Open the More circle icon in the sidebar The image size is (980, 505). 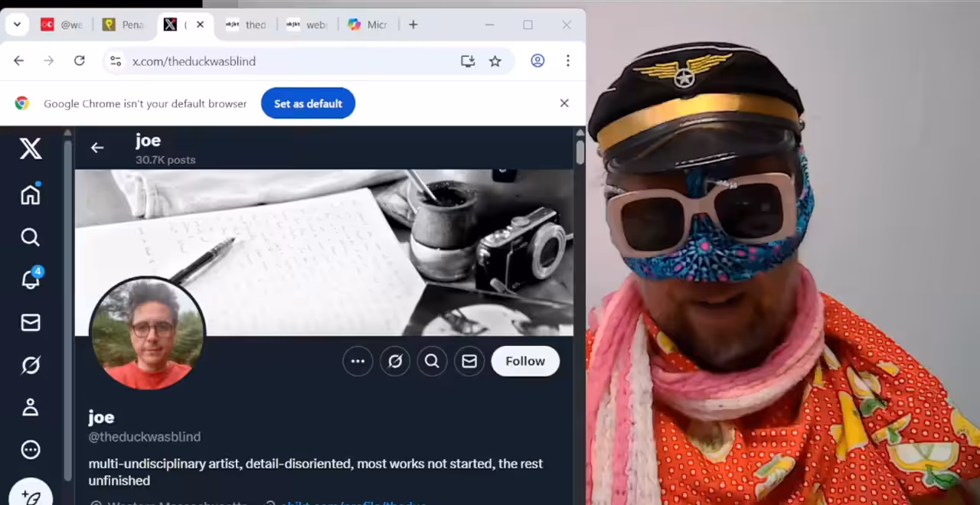point(31,450)
